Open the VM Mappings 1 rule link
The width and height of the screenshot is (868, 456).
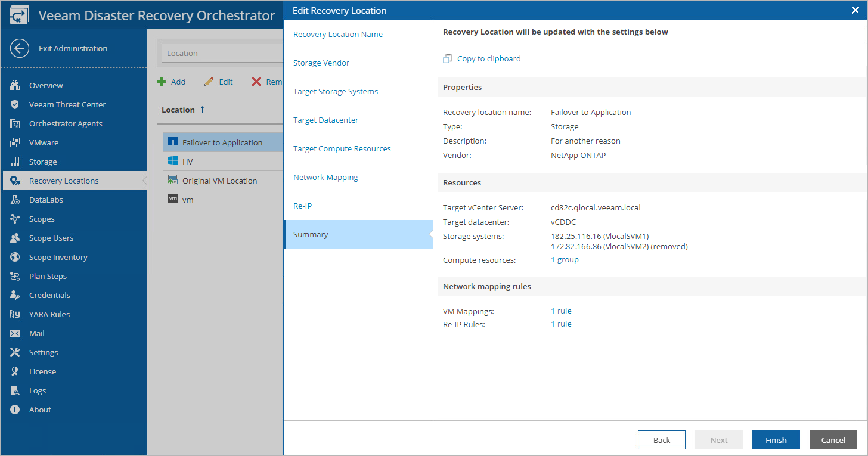[x=561, y=311]
